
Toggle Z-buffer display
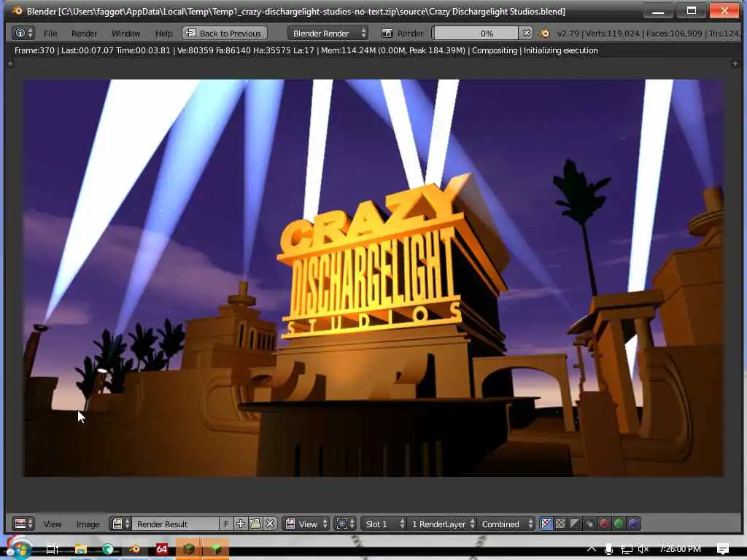589,524
